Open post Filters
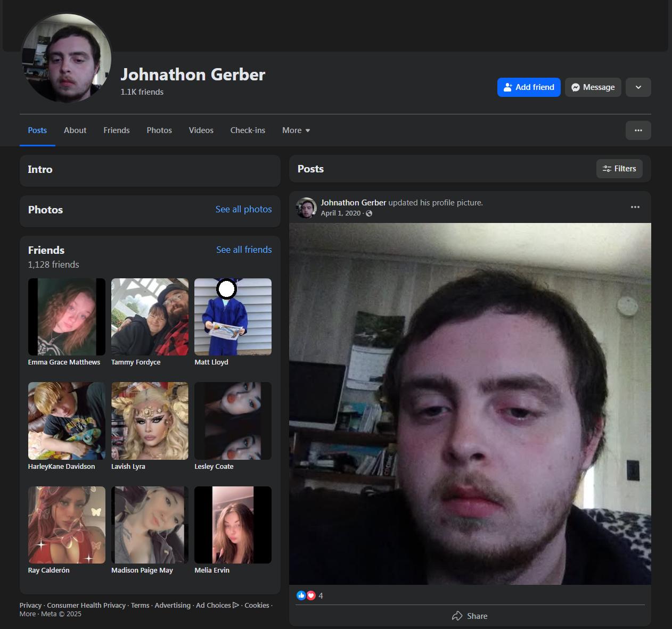The image size is (672, 629). [619, 169]
